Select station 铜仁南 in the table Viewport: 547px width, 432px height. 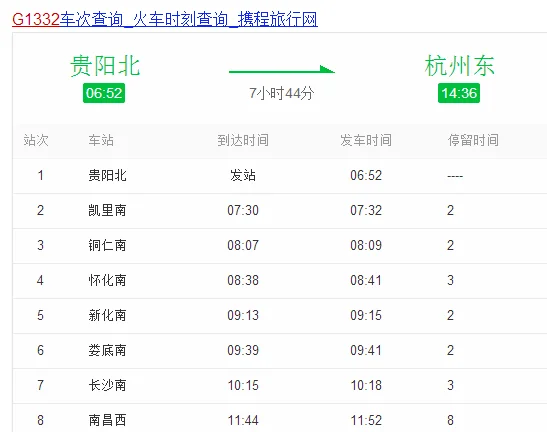point(107,245)
